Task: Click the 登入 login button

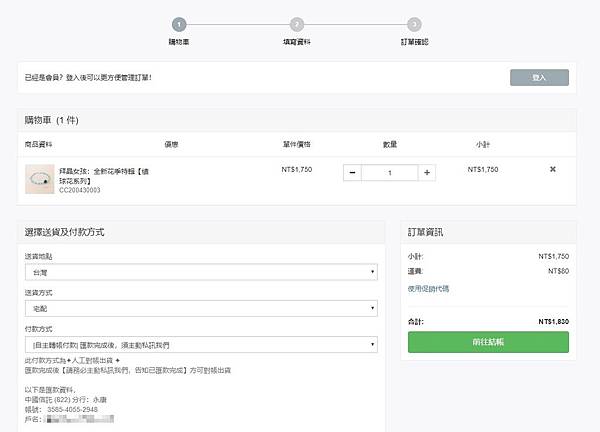Action: click(539, 77)
